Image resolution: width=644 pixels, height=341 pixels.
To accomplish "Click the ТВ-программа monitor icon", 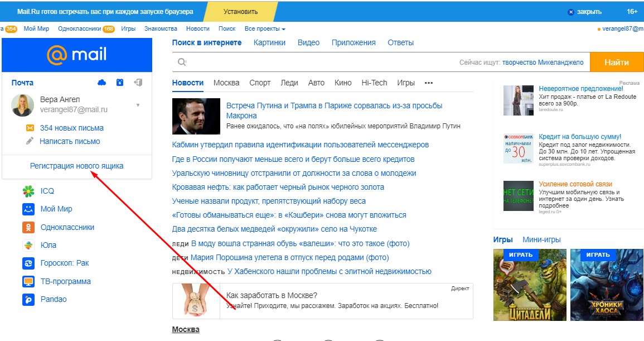I will (x=28, y=281).
